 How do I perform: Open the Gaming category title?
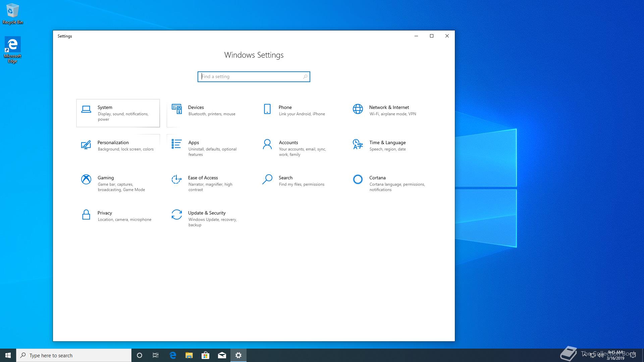pyautogui.click(x=106, y=178)
